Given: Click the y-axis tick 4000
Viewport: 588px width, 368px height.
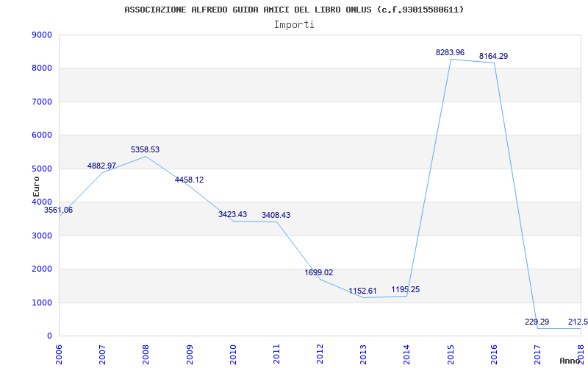Looking at the screenshot, I should [x=43, y=202].
